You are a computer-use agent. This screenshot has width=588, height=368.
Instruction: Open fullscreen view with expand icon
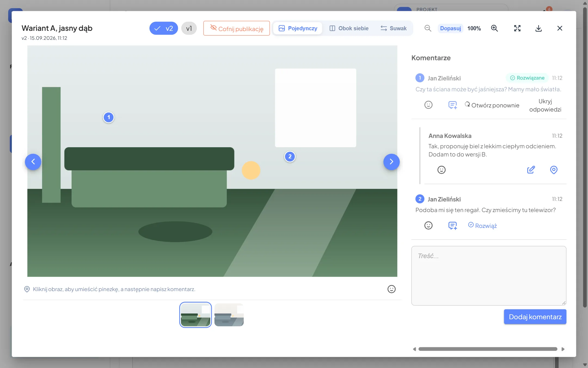coord(517,28)
